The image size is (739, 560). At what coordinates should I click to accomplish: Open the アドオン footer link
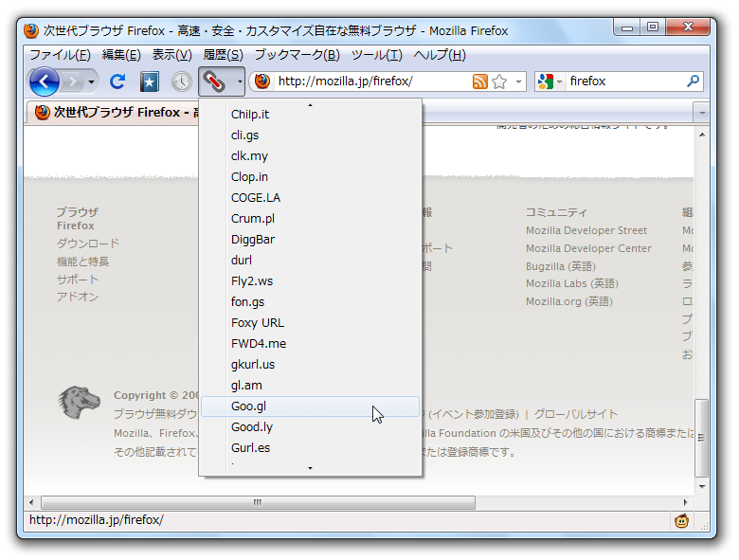click(x=78, y=297)
